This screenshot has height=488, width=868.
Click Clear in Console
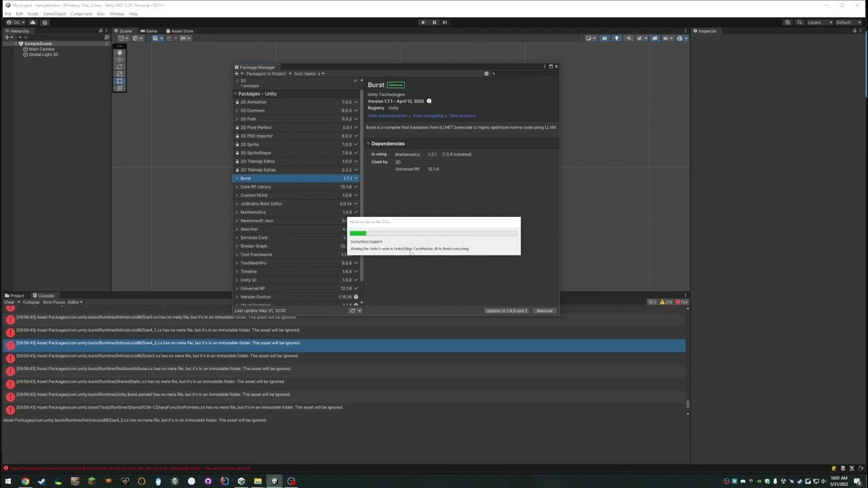(x=9, y=302)
